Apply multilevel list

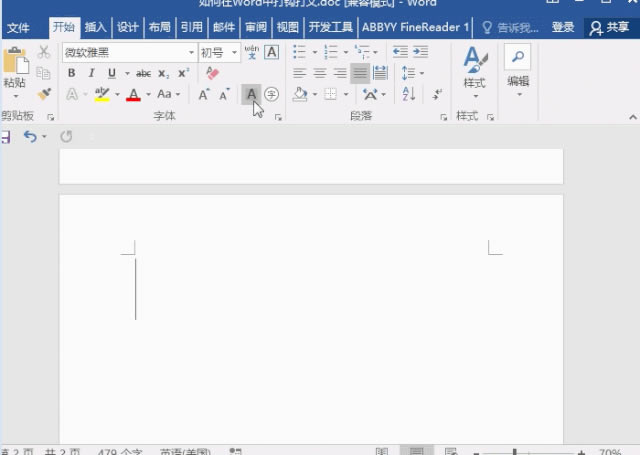(x=362, y=52)
